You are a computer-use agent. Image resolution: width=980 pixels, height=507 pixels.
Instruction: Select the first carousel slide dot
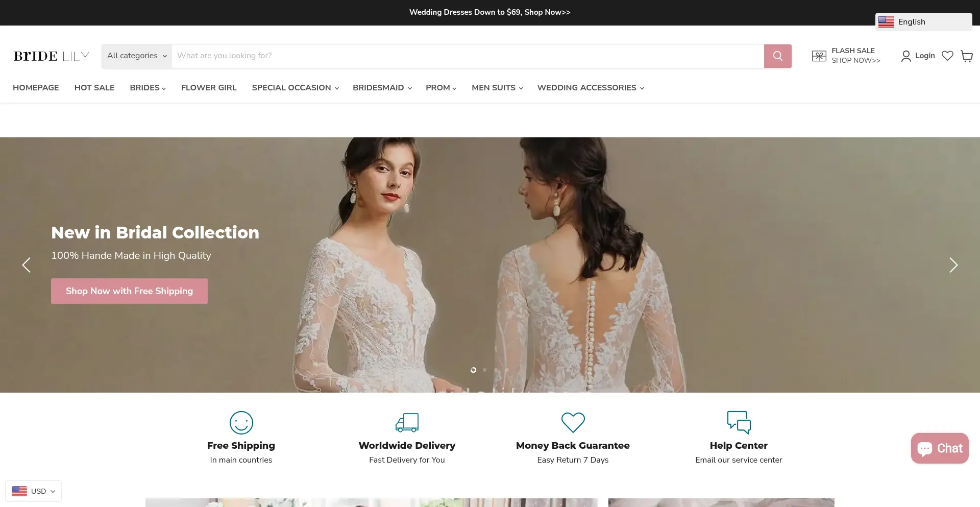pyautogui.click(x=473, y=370)
